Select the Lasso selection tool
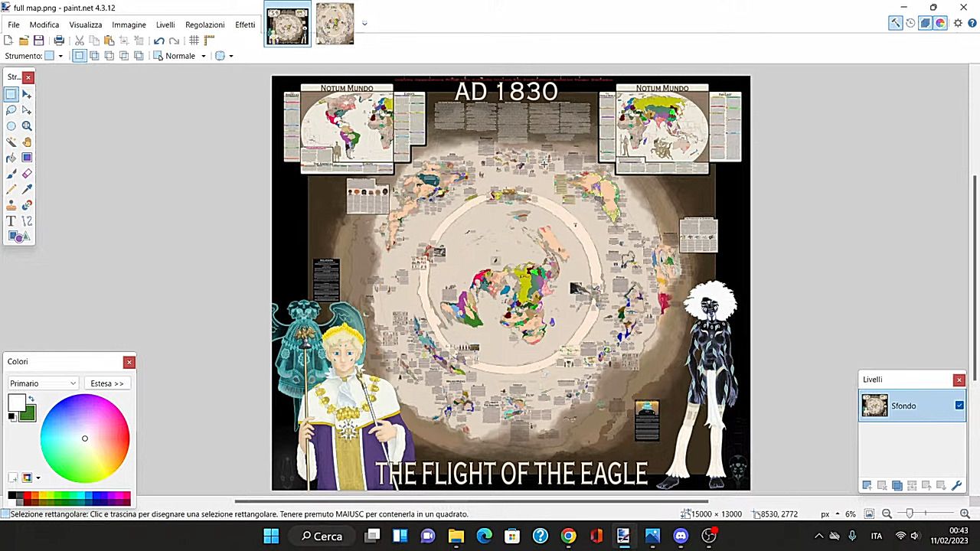This screenshot has width=980, height=551. 11,110
